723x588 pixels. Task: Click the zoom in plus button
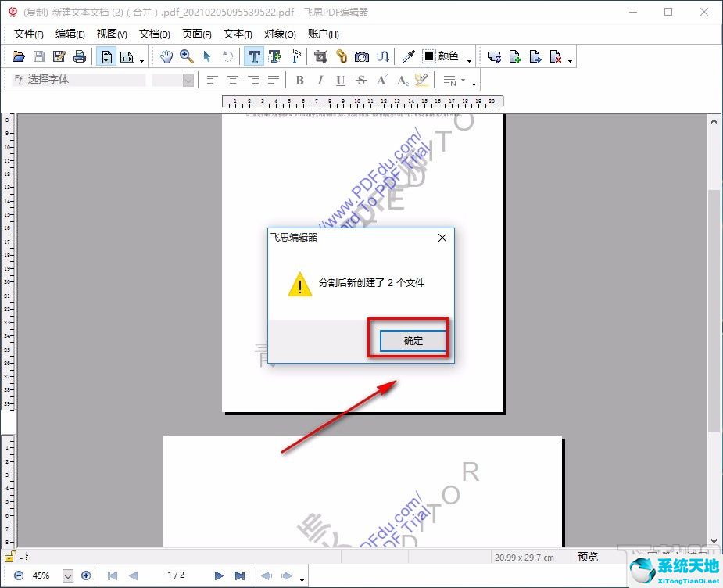86,575
